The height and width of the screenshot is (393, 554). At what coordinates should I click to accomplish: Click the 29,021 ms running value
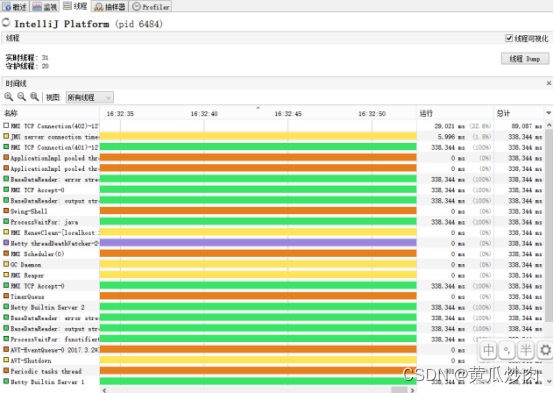[x=449, y=126]
